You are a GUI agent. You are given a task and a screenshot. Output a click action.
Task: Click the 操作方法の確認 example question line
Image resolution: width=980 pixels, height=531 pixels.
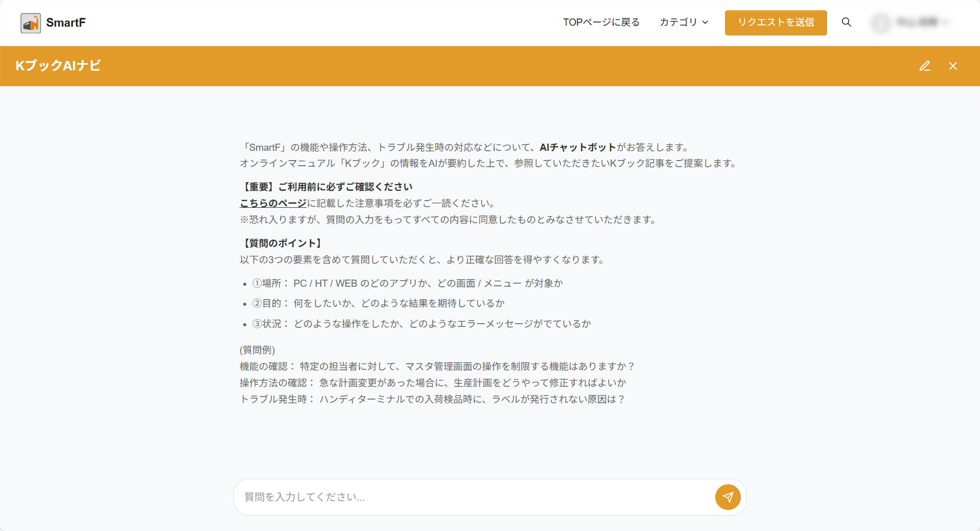(x=433, y=383)
